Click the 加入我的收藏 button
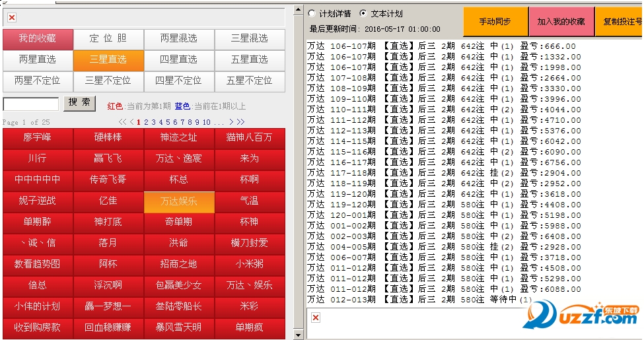Screen dimensions: 644x340 coord(561,21)
